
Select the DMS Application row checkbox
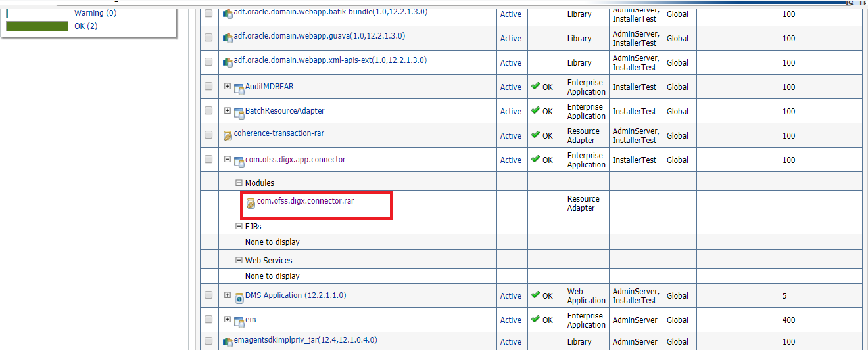pyautogui.click(x=208, y=295)
